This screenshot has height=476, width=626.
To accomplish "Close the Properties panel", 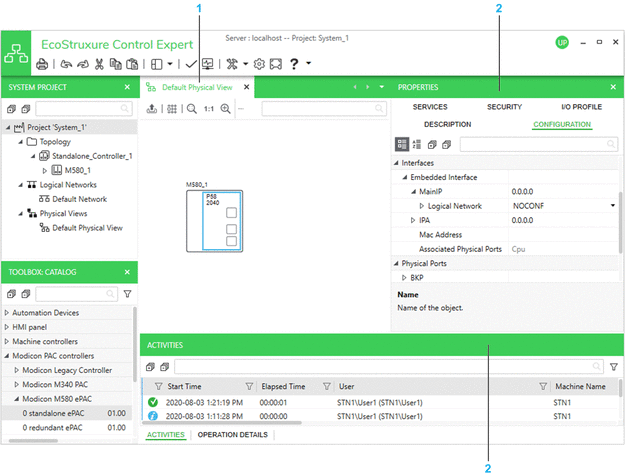I will (x=613, y=87).
